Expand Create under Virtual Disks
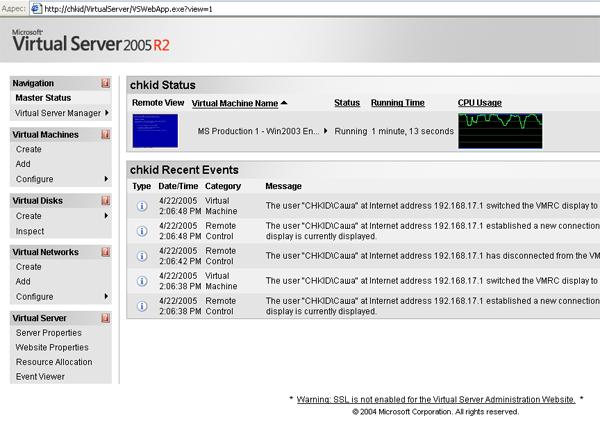 106,216
